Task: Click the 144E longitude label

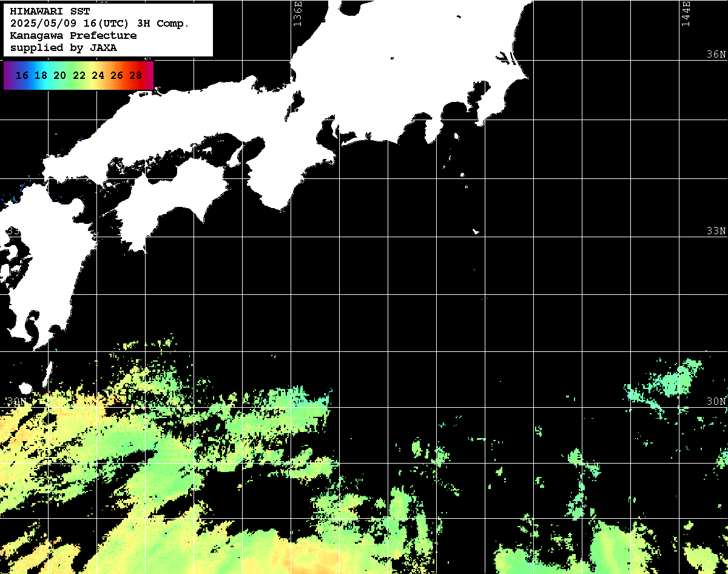Action: (686, 14)
